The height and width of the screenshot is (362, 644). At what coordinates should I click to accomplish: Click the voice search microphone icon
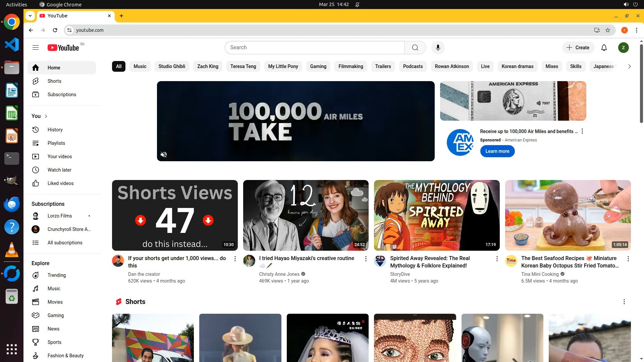(x=438, y=48)
